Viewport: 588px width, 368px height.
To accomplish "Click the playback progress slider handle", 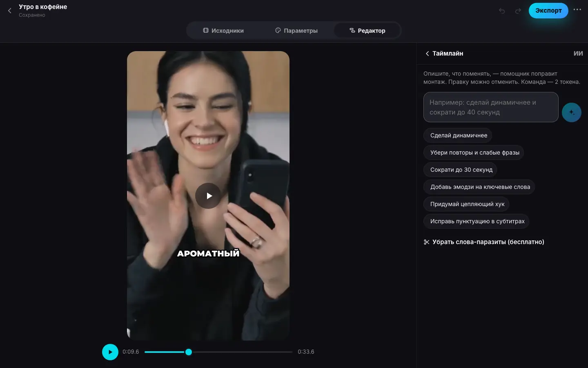I will pos(189,352).
